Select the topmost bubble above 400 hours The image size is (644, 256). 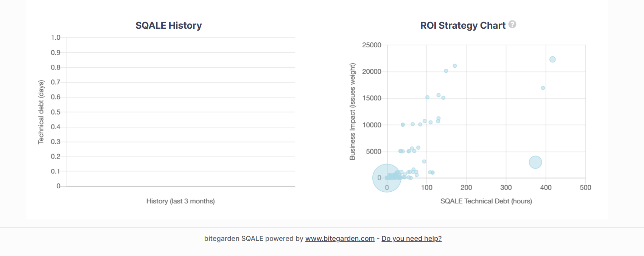(552, 59)
